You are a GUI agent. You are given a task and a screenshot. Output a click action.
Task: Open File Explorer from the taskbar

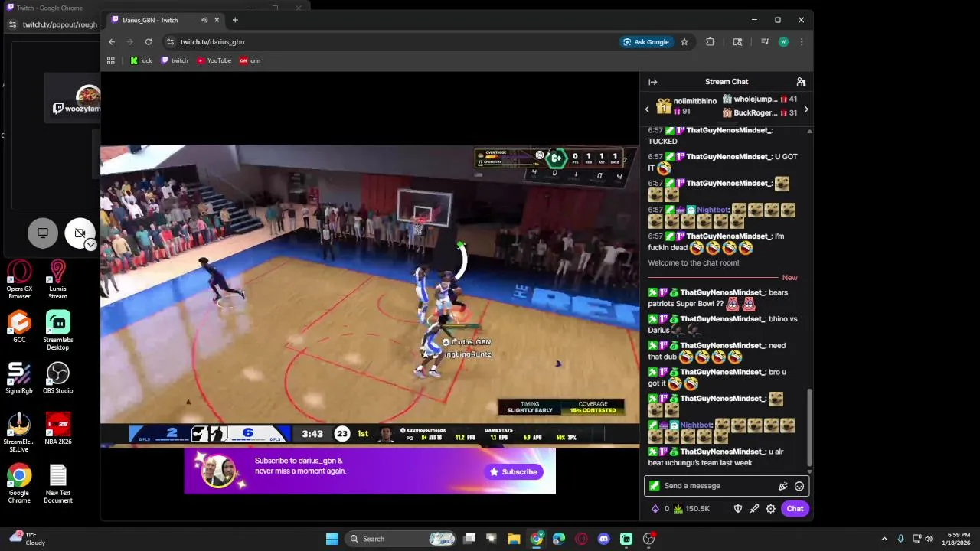(514, 539)
